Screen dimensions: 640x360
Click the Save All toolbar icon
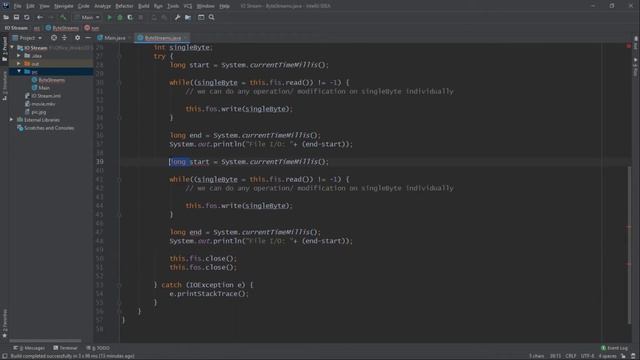(16, 17)
